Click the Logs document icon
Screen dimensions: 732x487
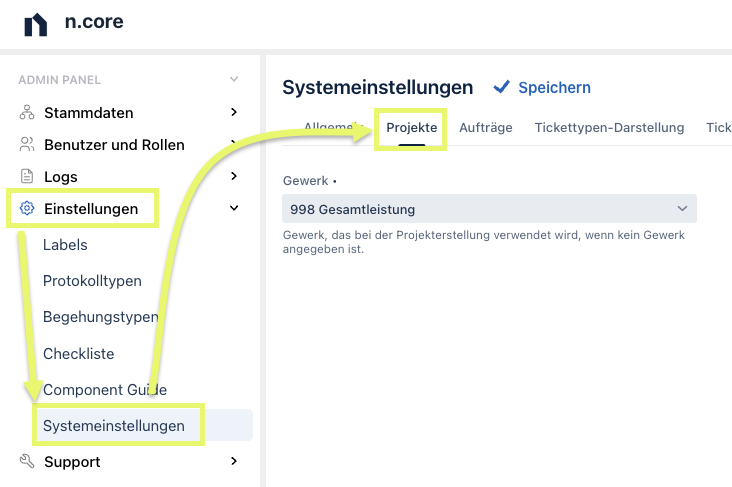27,176
